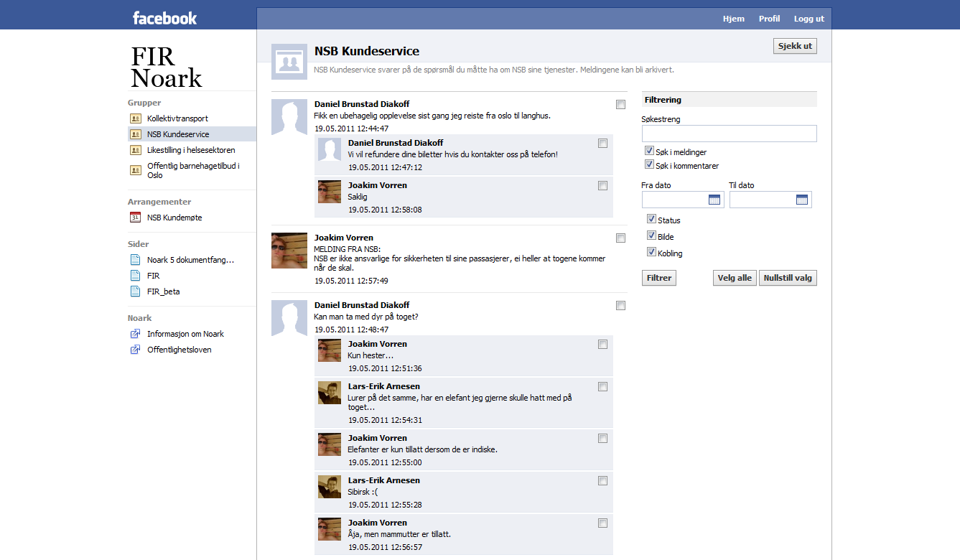Click Joakim Vorren's avatar on MELDING FRA NSB post
Viewport: 960px width, 560px height.
pos(289,251)
